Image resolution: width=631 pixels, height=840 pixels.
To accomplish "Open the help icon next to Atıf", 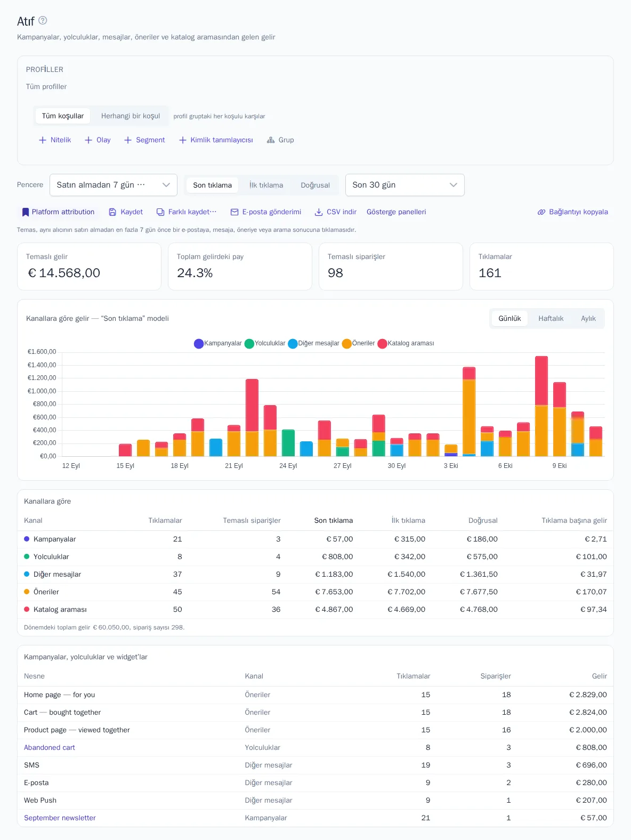I will click(x=43, y=20).
